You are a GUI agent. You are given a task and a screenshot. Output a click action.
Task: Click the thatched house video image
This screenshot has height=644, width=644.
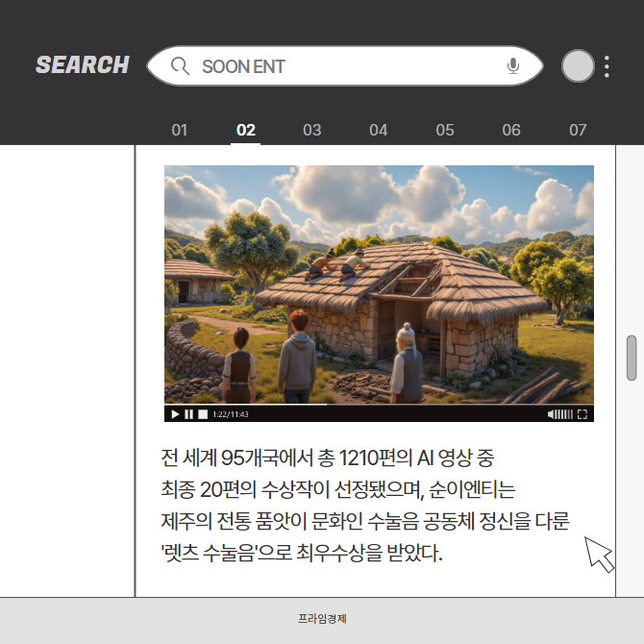[379, 284]
